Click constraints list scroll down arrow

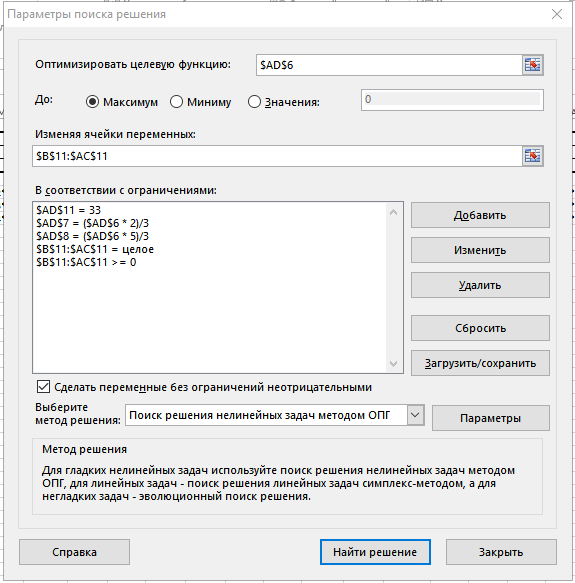[x=393, y=364]
